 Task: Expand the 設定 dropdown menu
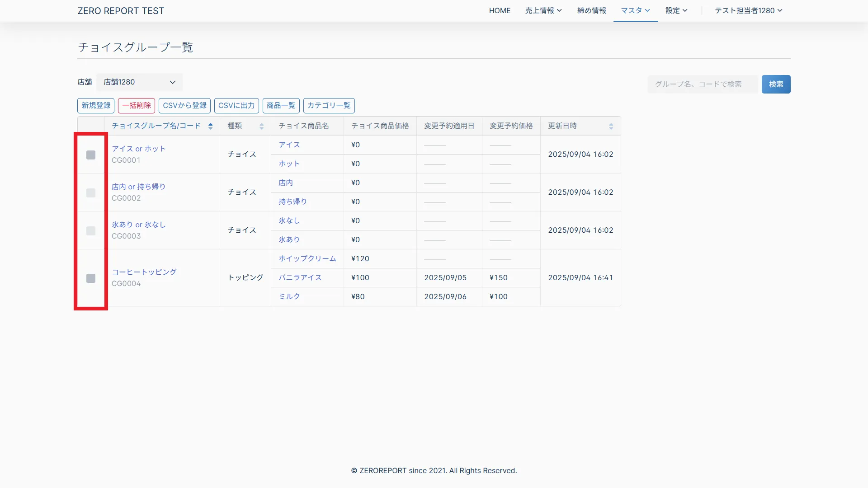[x=676, y=10]
